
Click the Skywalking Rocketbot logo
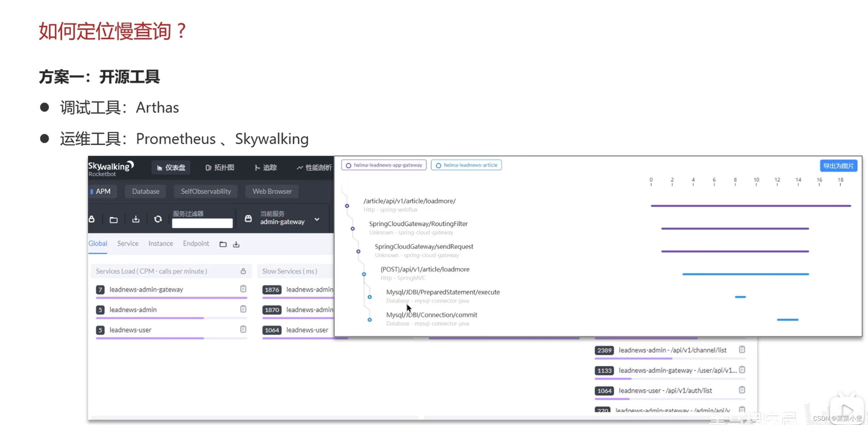(x=111, y=169)
